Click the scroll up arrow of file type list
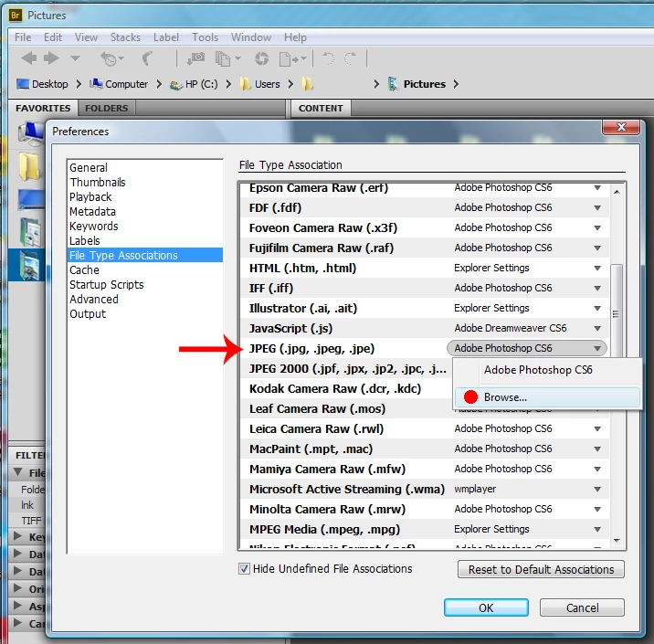This screenshot has height=644, width=654. pyautogui.click(x=617, y=192)
